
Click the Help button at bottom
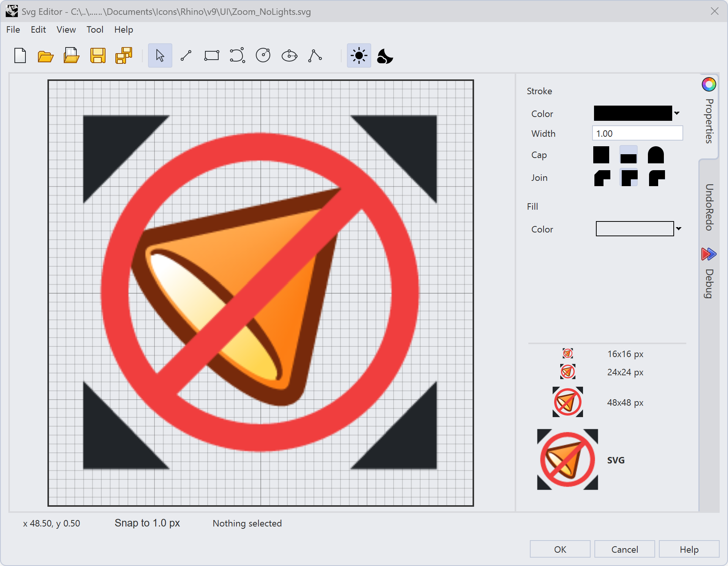(x=689, y=549)
